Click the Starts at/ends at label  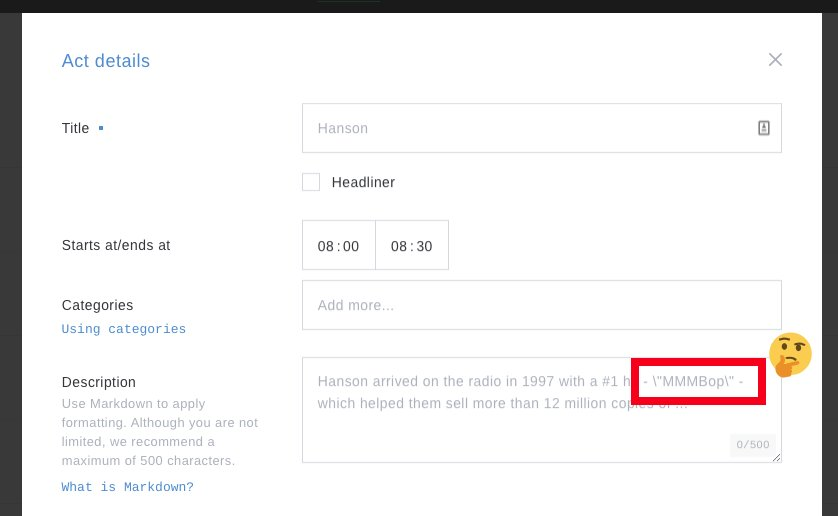pyautogui.click(x=116, y=245)
